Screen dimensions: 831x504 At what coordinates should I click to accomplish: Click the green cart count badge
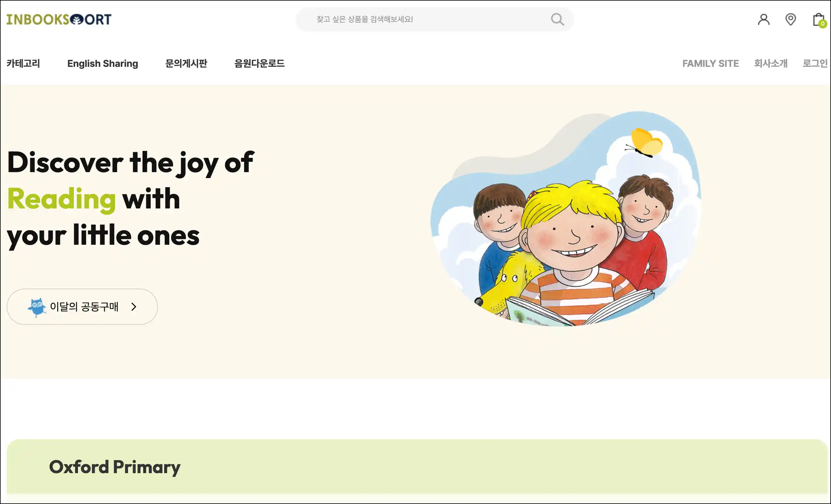[823, 24]
